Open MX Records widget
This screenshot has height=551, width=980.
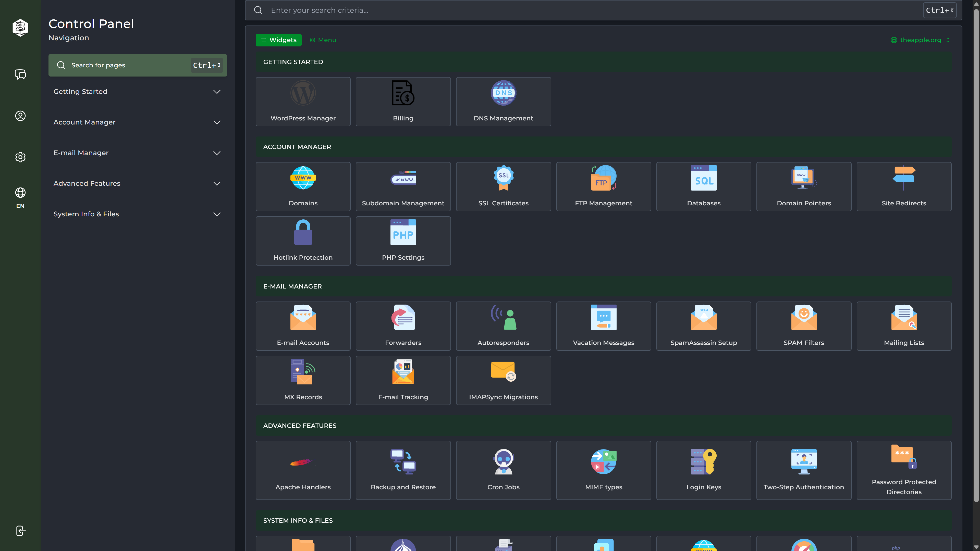tap(303, 380)
